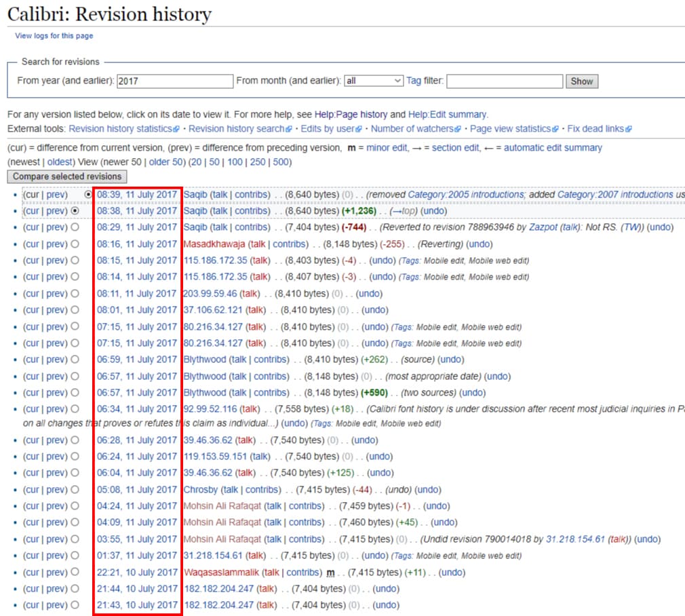
Task: Click the minor edit legend link
Action: [x=387, y=148]
